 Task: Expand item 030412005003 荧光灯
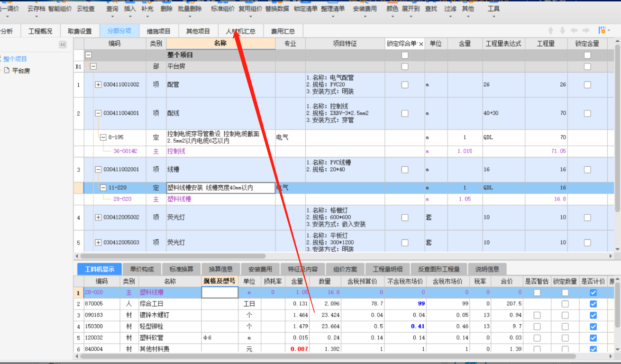[x=99, y=243]
